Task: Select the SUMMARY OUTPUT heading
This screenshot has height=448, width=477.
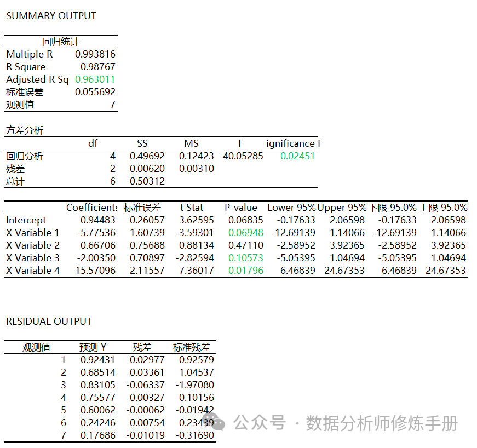Action: (51, 16)
